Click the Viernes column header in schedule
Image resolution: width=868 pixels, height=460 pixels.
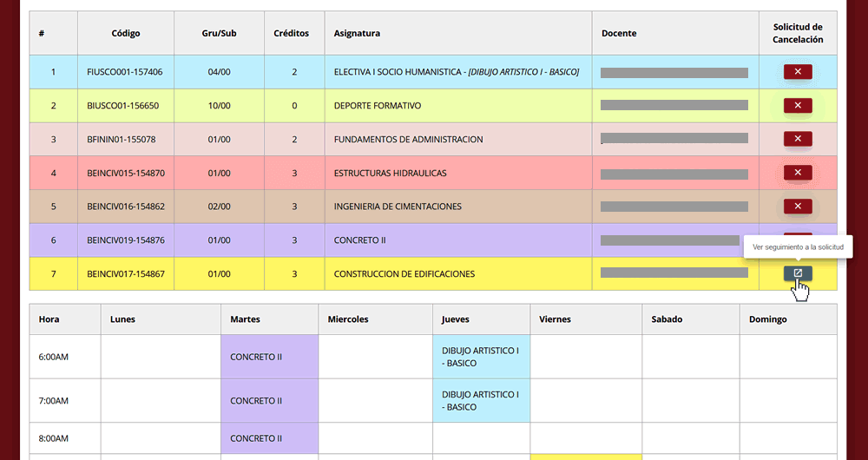coord(555,319)
